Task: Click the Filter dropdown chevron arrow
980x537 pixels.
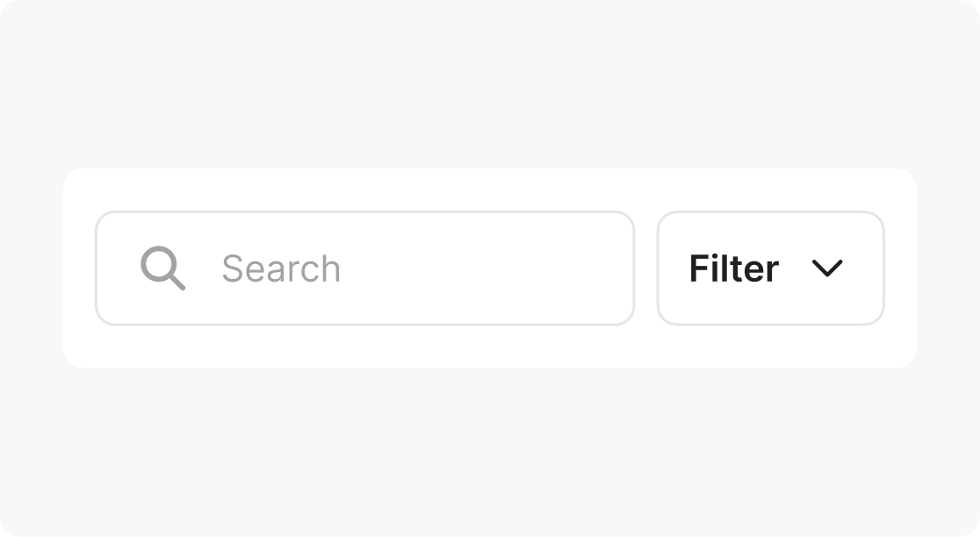Action: [827, 268]
